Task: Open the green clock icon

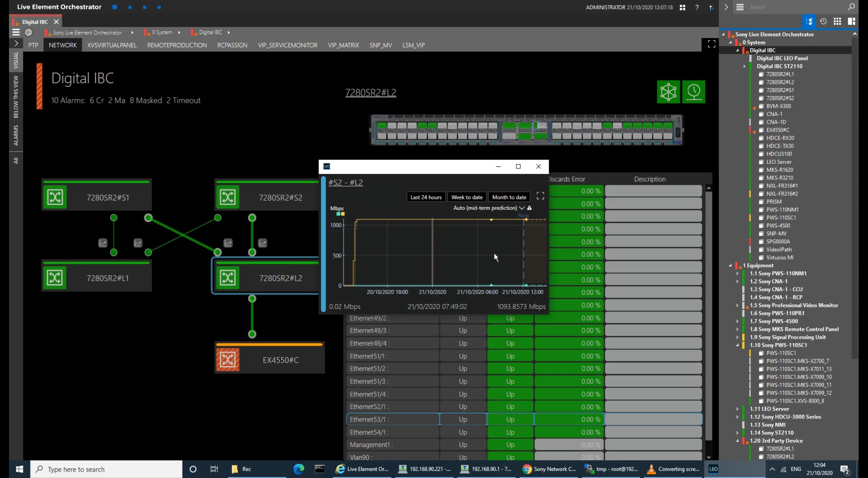Action: pos(694,92)
